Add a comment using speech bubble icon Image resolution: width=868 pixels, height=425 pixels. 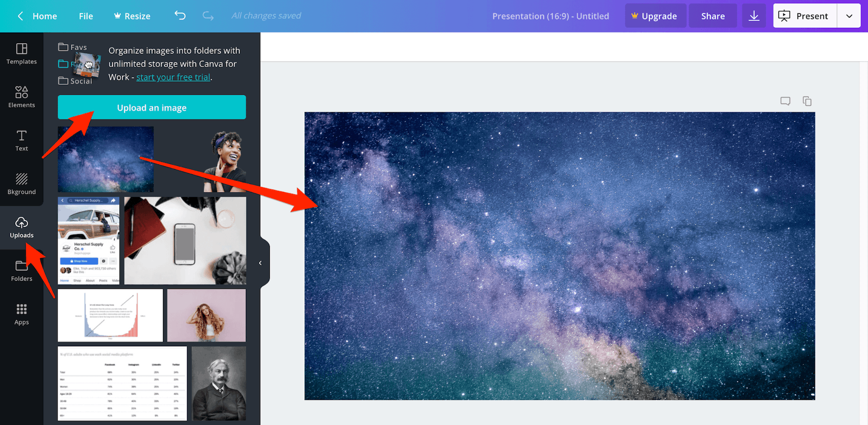point(785,101)
